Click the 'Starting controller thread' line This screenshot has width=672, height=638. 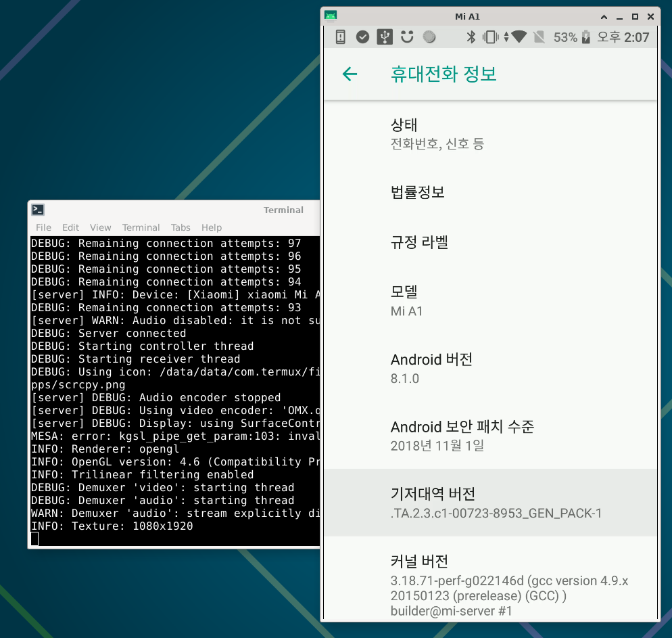point(142,346)
